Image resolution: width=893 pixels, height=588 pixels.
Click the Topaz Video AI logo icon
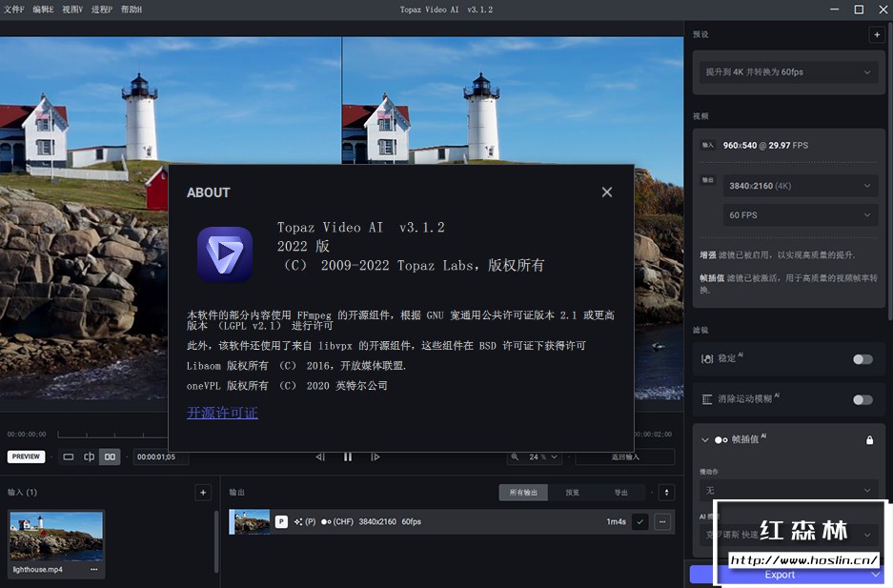click(225, 254)
